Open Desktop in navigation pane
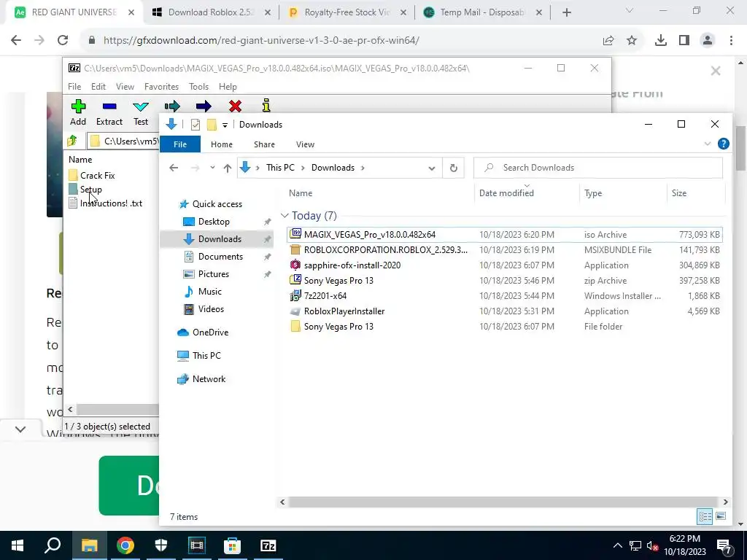 [214, 222]
